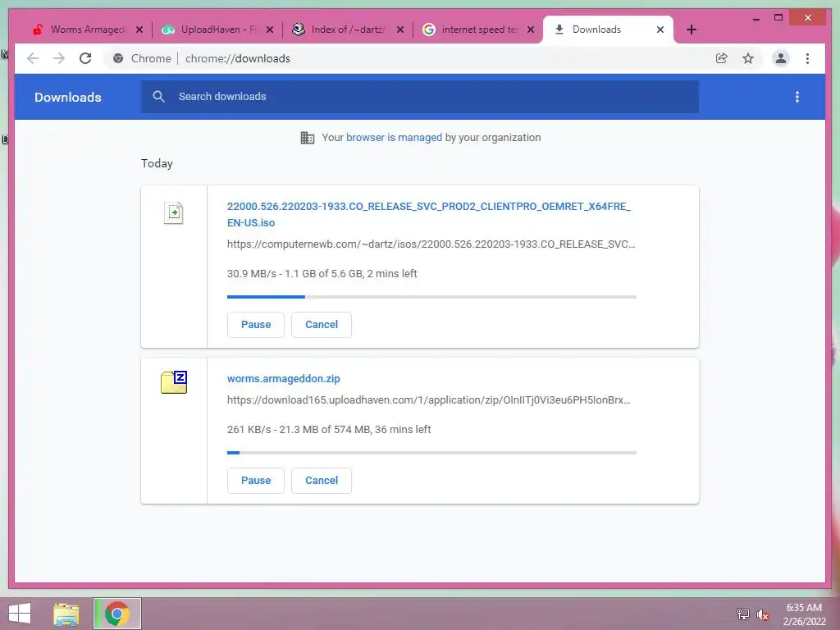Image resolution: width=840 pixels, height=630 pixels.
Task: Open the Windows Start menu
Action: (x=20, y=614)
